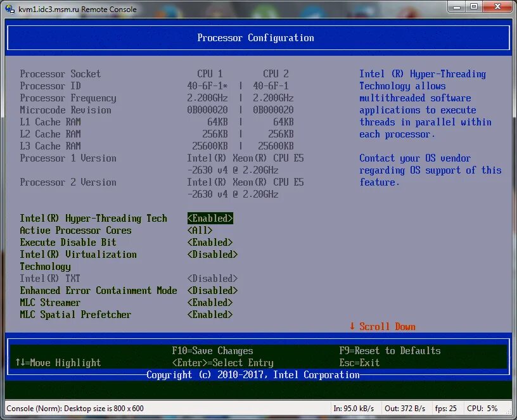The image size is (517, 420).
Task: Click <Enter>=Select Entry hint
Action: click(222, 363)
